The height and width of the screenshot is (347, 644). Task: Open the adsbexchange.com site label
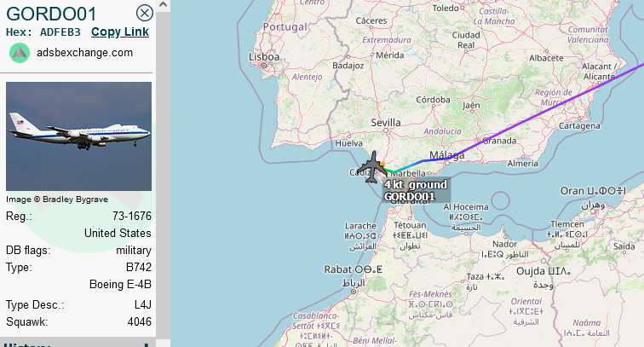pyautogui.click(x=84, y=53)
